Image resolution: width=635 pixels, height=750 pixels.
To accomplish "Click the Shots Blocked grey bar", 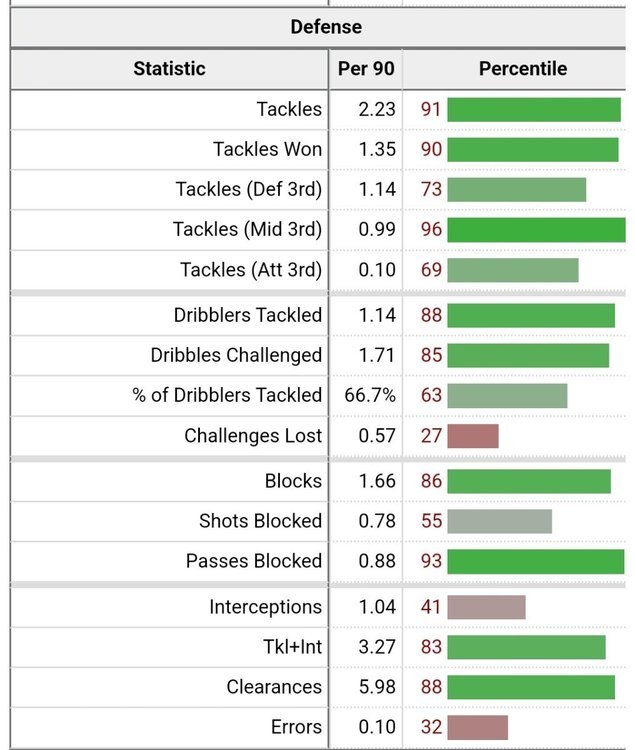I will 500,521.
